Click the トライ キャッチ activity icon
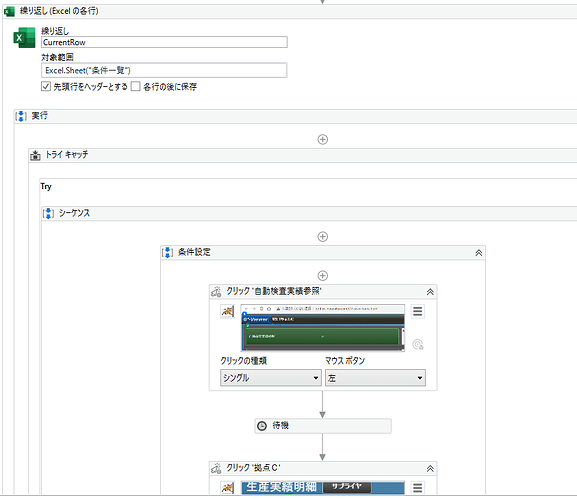Screen dimensions: 577x500 35,155
